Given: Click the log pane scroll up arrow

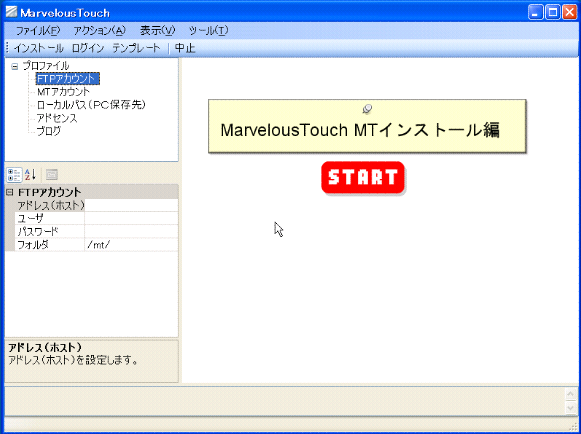Looking at the screenshot, I should coord(570,394).
